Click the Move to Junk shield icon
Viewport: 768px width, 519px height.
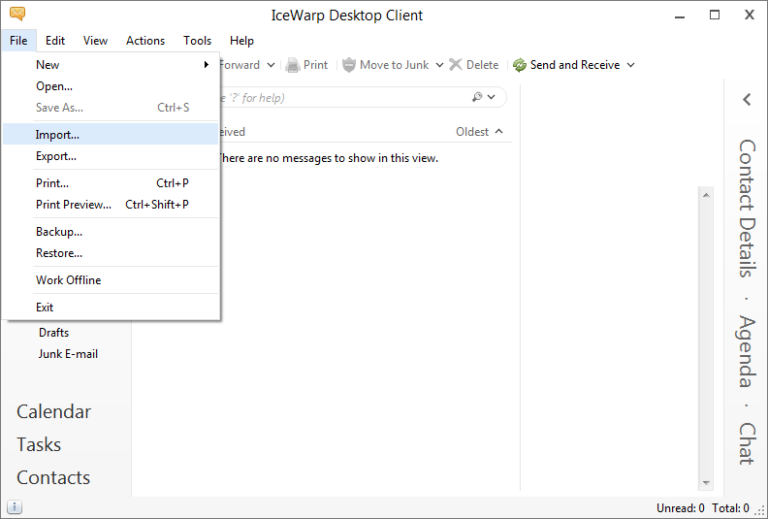[x=349, y=65]
